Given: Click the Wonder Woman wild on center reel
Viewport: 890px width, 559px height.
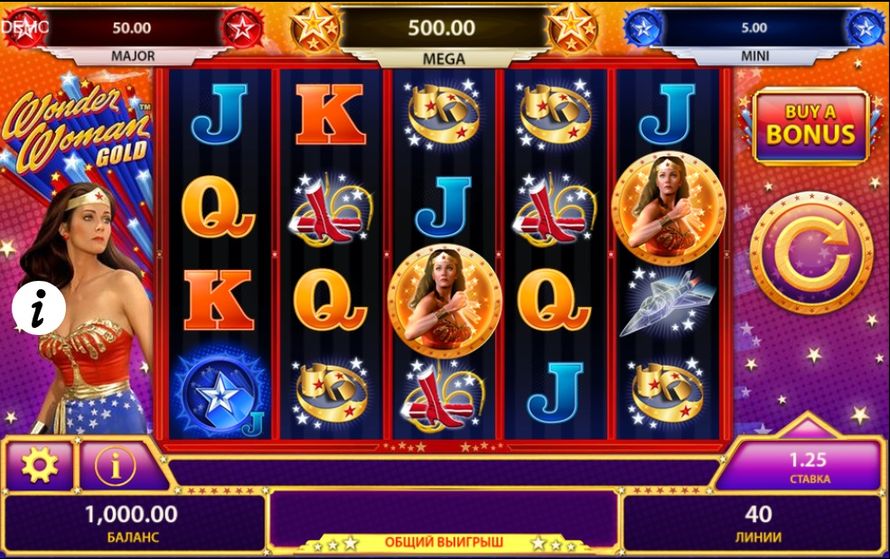Looking at the screenshot, I should pyautogui.click(x=444, y=301).
